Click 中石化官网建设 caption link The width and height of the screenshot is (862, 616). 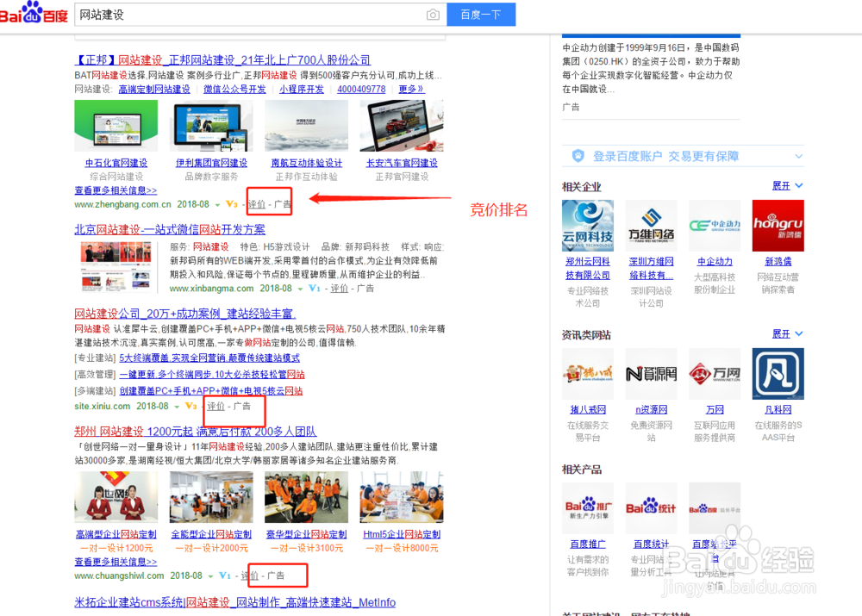click(116, 163)
